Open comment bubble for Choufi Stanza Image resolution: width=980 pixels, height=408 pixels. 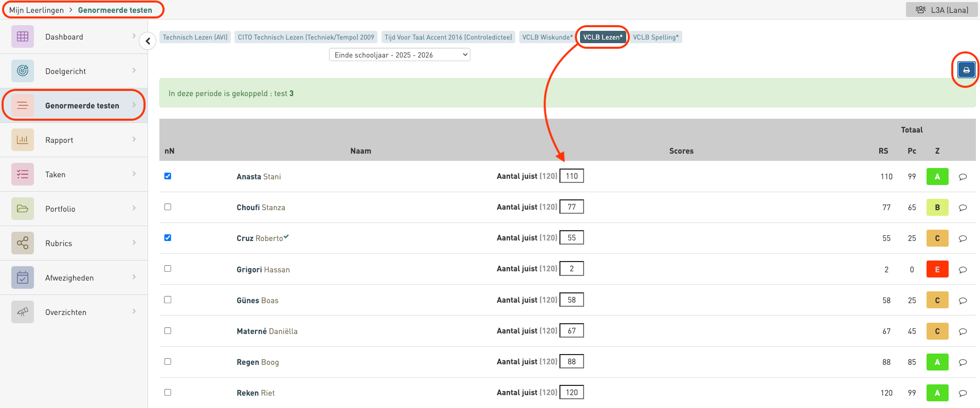click(963, 208)
